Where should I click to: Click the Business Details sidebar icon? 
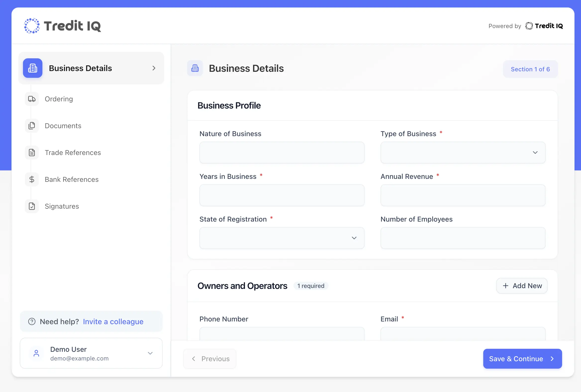point(33,68)
